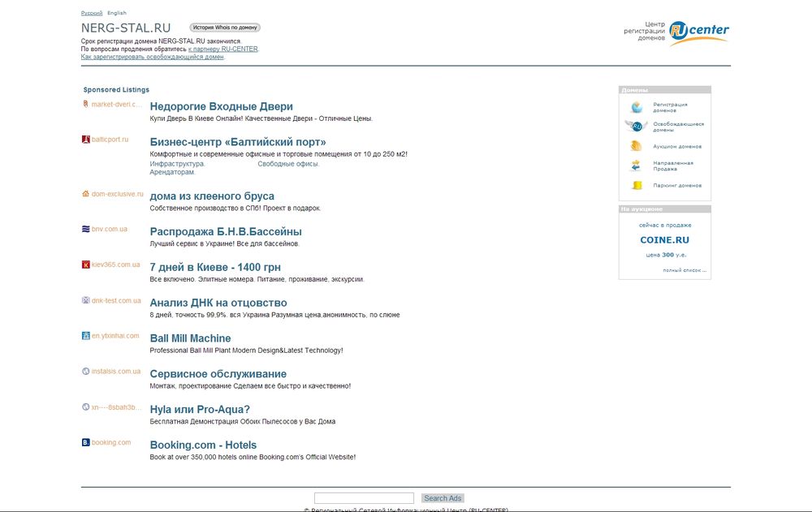Viewport: 812px width, 512px height.
Task: Click the instalsis.com.ua domain link
Action: tap(116, 371)
